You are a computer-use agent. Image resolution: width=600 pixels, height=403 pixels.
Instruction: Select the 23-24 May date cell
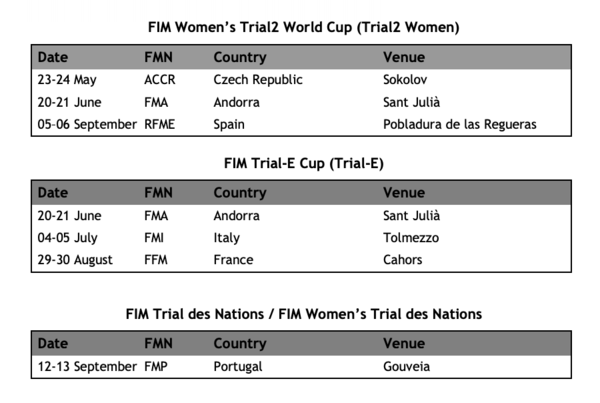click(x=67, y=80)
